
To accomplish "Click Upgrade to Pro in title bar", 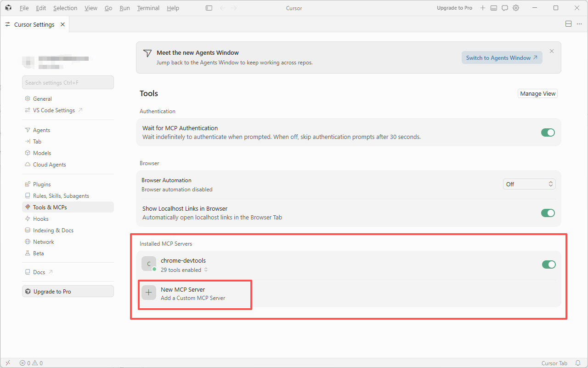I will [x=455, y=8].
